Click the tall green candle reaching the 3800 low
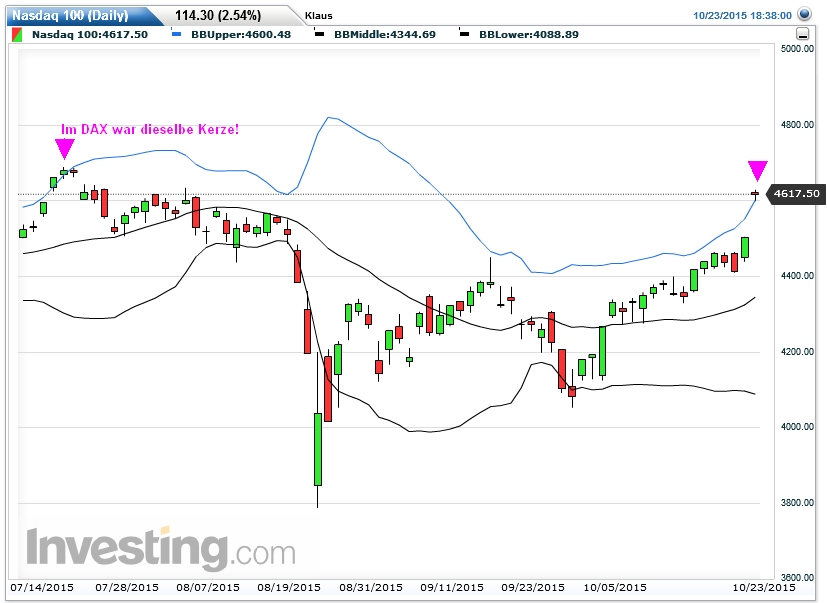827x603 pixels. point(318,449)
